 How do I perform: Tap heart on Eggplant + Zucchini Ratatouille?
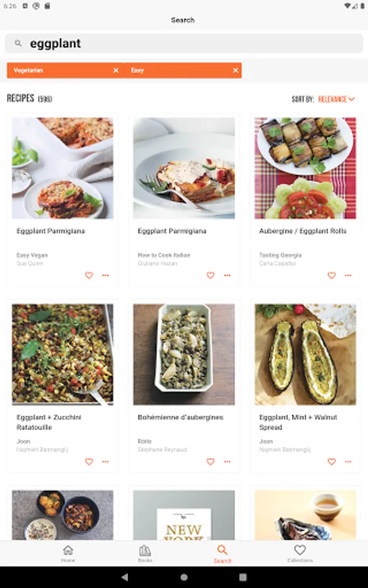click(89, 462)
